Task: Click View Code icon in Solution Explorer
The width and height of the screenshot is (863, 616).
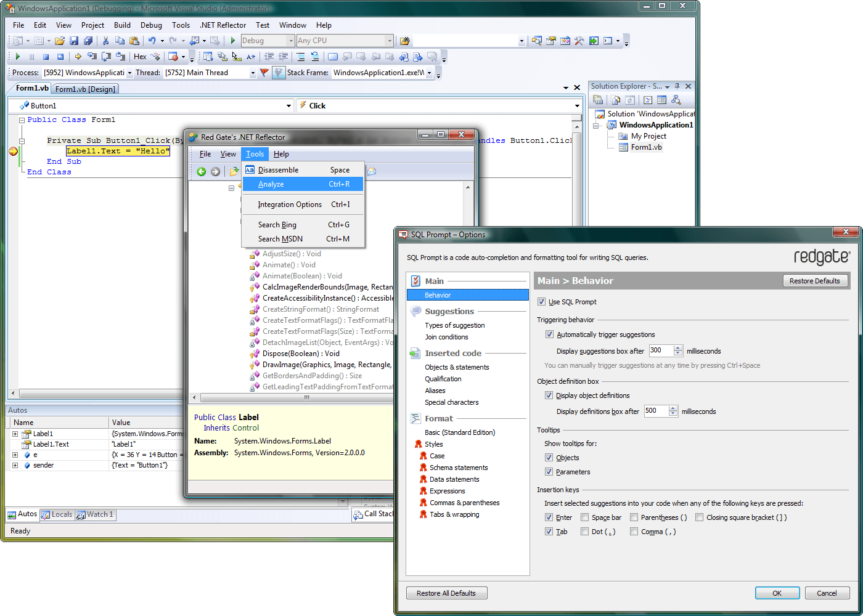Action: pyautogui.click(x=648, y=100)
